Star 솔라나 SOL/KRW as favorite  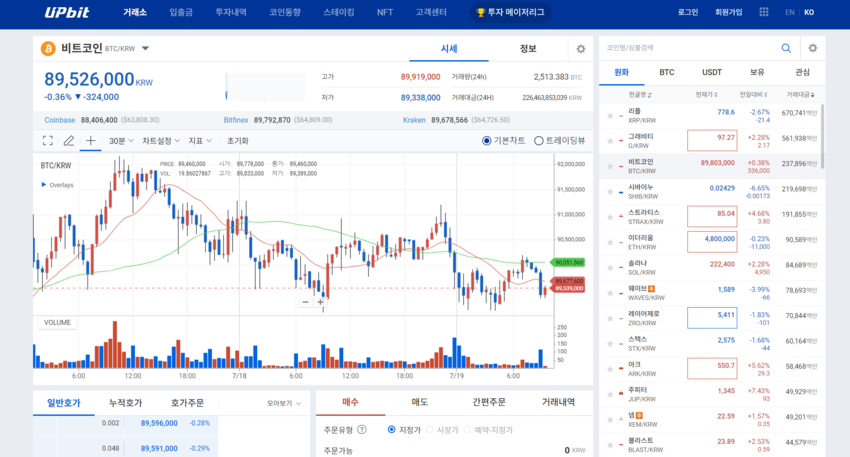tap(610, 268)
